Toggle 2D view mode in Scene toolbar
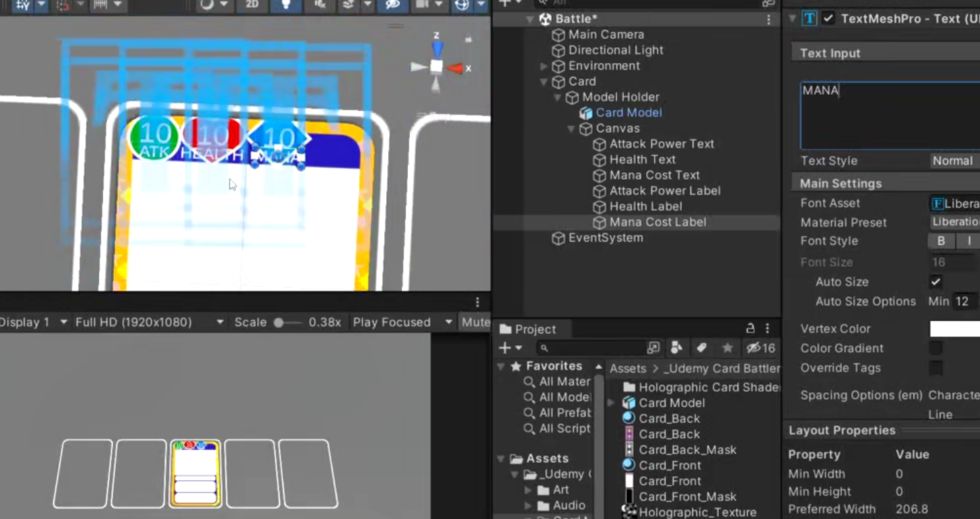The height and width of the screenshot is (519, 980). click(252, 5)
